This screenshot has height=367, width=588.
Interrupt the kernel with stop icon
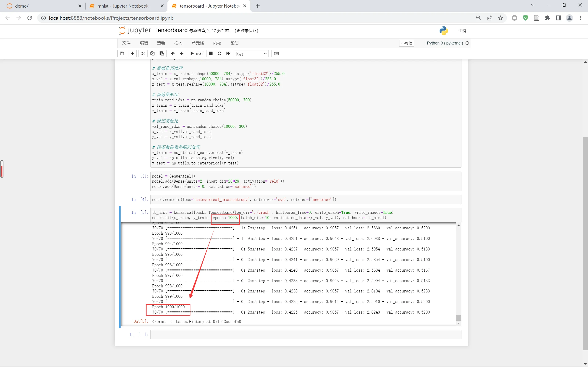click(211, 53)
